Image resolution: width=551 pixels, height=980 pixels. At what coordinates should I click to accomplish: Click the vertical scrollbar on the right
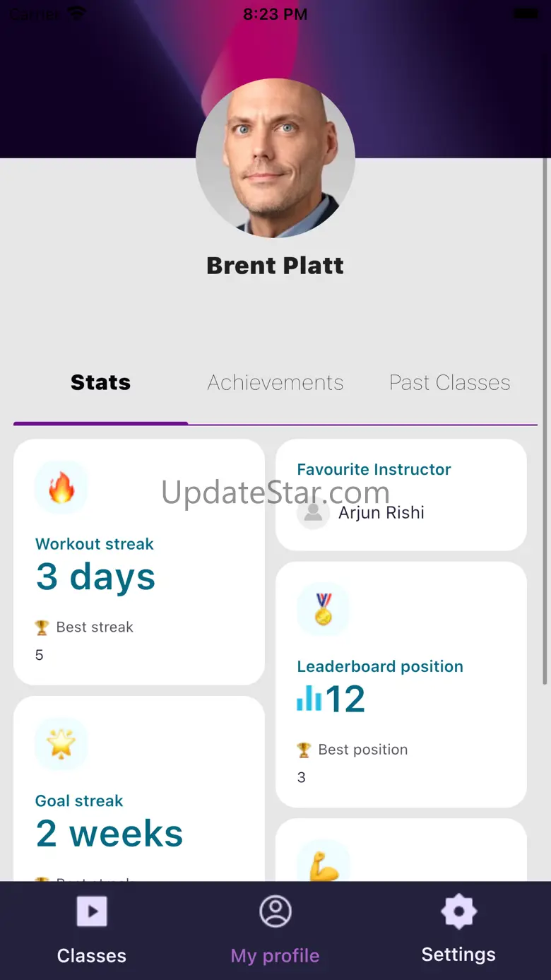[545, 421]
